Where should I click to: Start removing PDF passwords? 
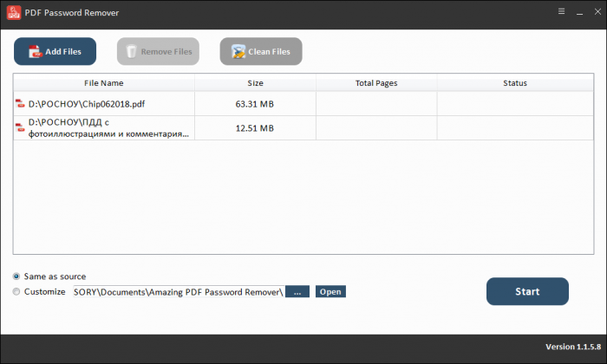[x=527, y=291]
